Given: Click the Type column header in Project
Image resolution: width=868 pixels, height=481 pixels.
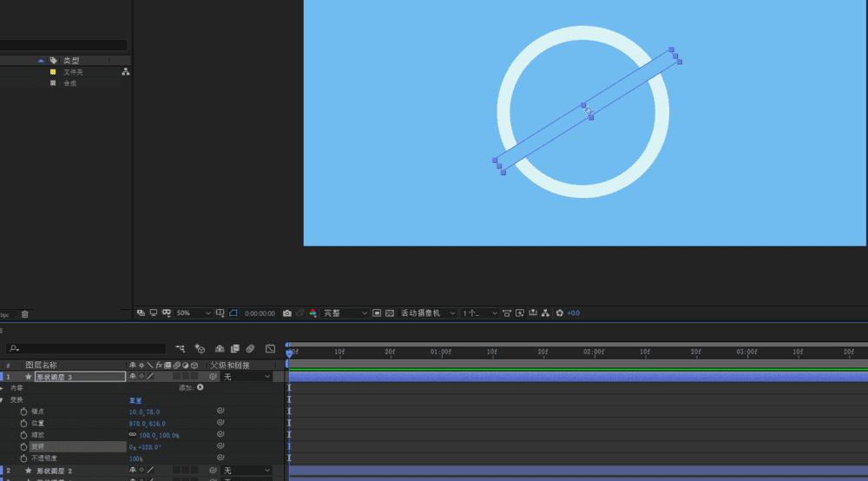Looking at the screenshot, I should tap(71, 61).
